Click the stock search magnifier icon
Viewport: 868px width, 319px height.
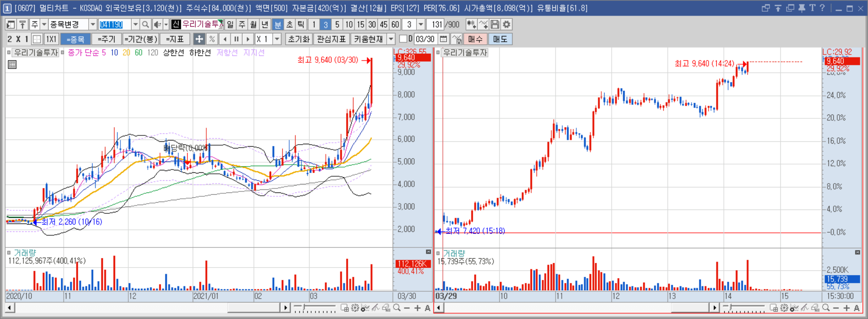click(x=145, y=24)
